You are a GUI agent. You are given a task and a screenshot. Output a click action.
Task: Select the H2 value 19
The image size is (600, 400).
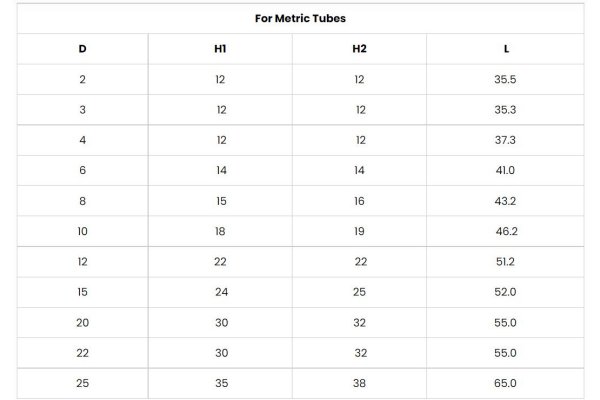360,231
